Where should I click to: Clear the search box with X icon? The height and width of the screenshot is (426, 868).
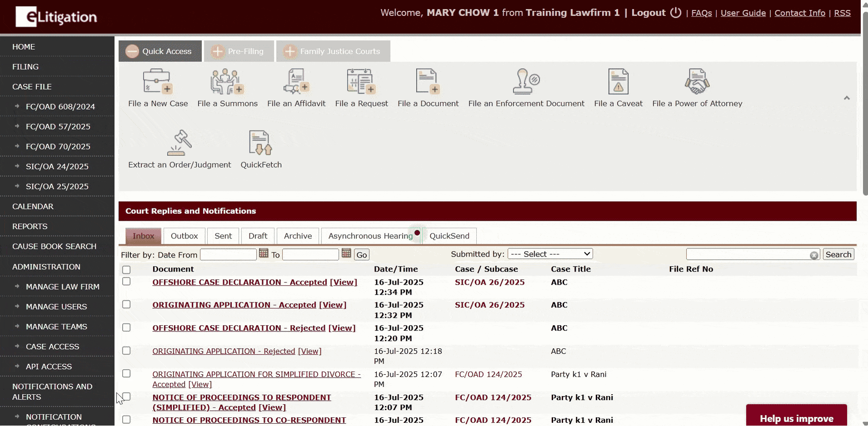(814, 255)
